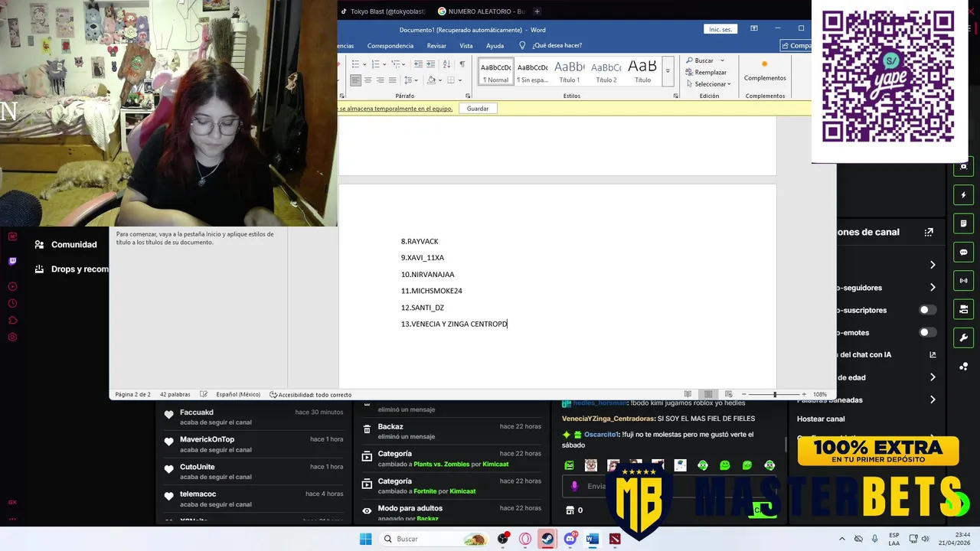Select Web Layout view icon
Screen dimensions: 980x551
[728, 394]
